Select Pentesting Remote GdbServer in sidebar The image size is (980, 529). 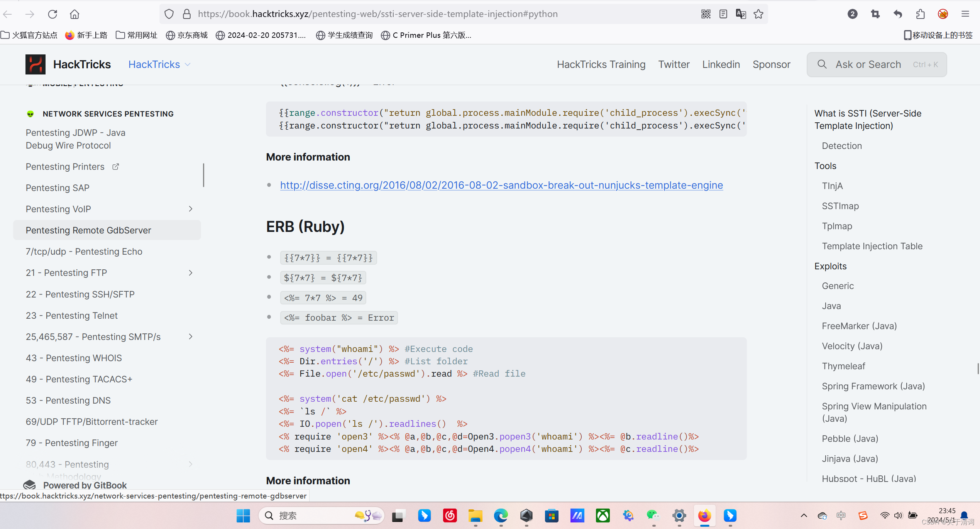point(88,230)
